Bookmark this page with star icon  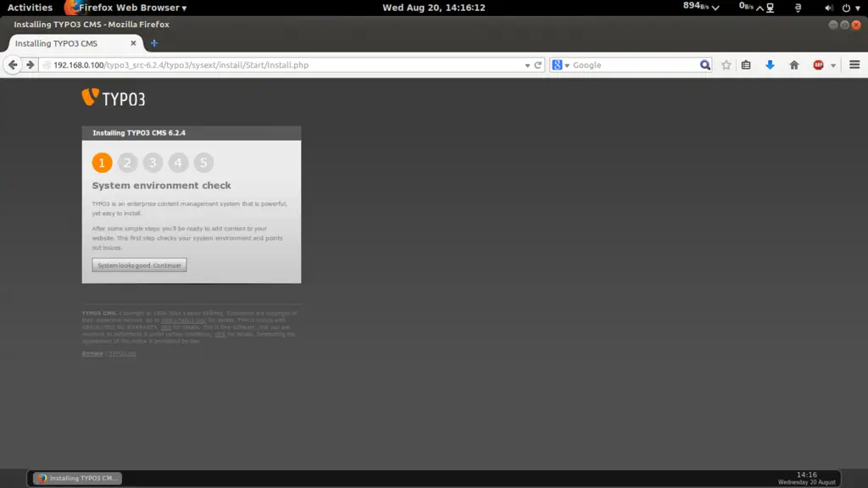(726, 64)
